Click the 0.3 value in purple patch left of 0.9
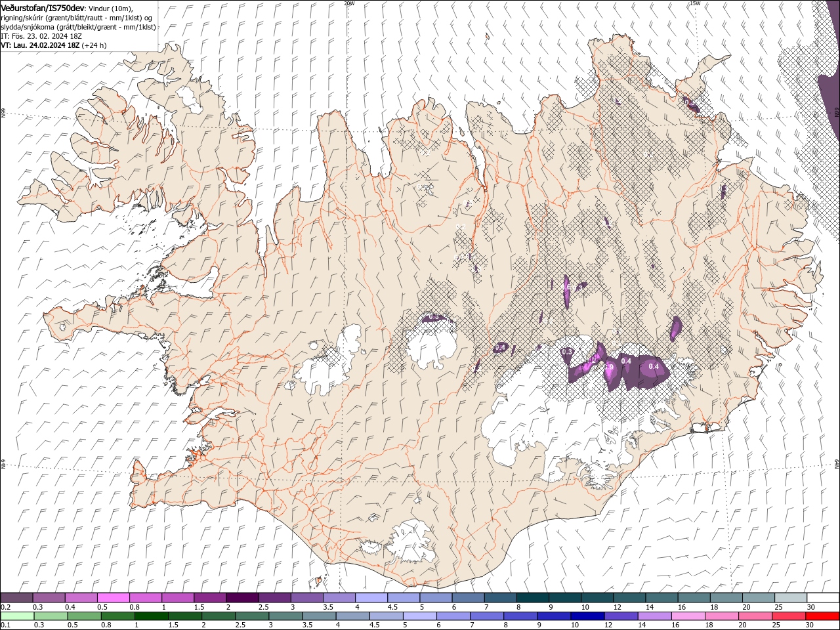Image resolution: width=840 pixels, height=630 pixels. pyautogui.click(x=568, y=352)
